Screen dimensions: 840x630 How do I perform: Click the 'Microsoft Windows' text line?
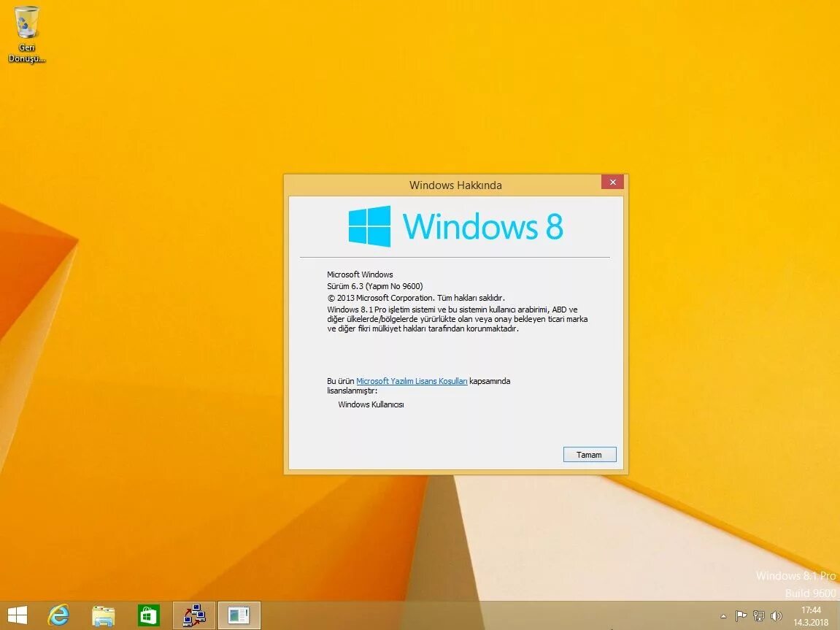tap(360, 274)
